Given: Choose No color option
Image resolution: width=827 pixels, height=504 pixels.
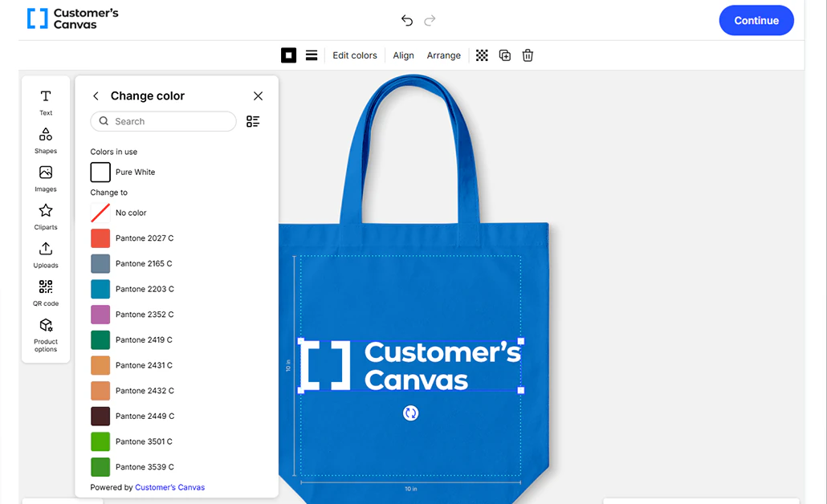Looking at the screenshot, I should pyautogui.click(x=119, y=213).
